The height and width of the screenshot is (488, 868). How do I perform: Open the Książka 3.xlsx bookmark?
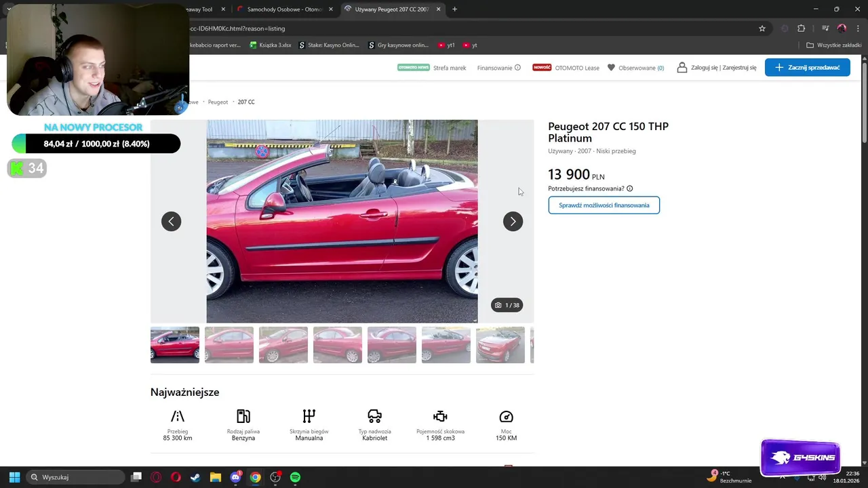click(x=271, y=45)
